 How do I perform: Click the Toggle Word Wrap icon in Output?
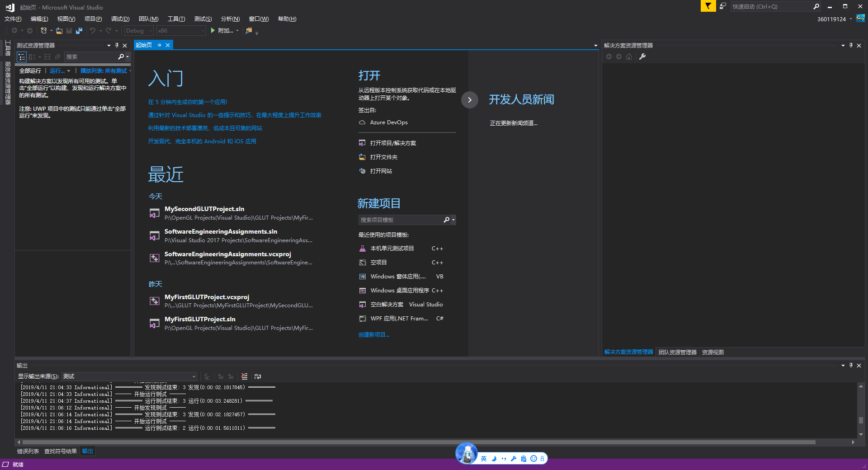tap(258, 376)
